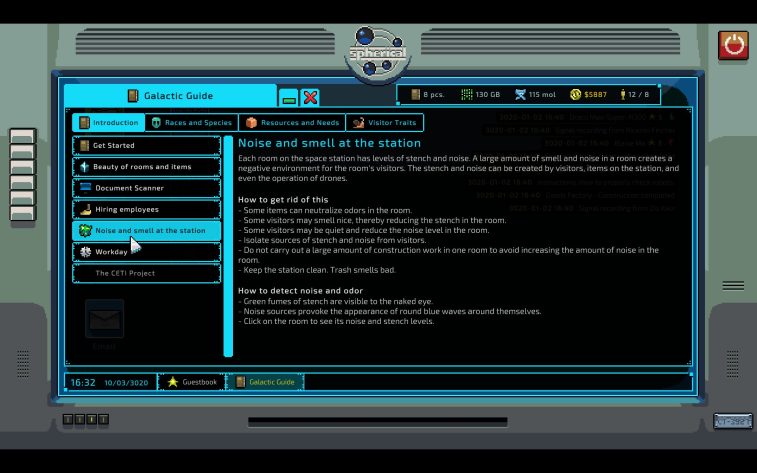Viewport: 757px width, 473px height.
Task: Click the monitor model label plate
Action: (733, 421)
